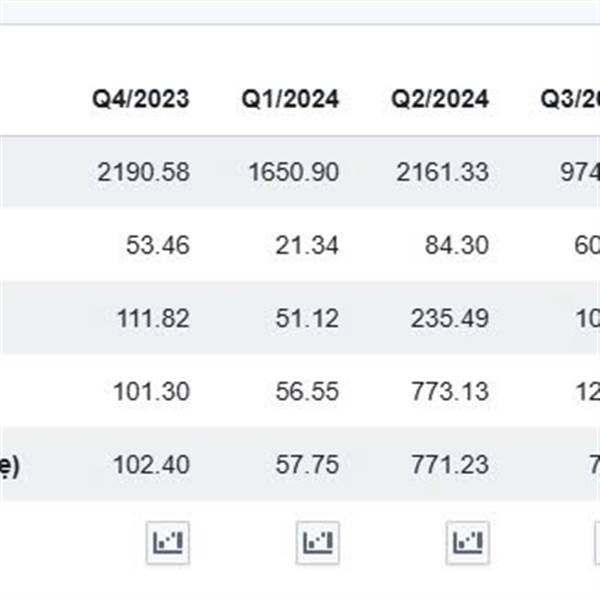The width and height of the screenshot is (600, 600).
Task: Click the 2190.58 value in Q4/2023
Action: 143,172
